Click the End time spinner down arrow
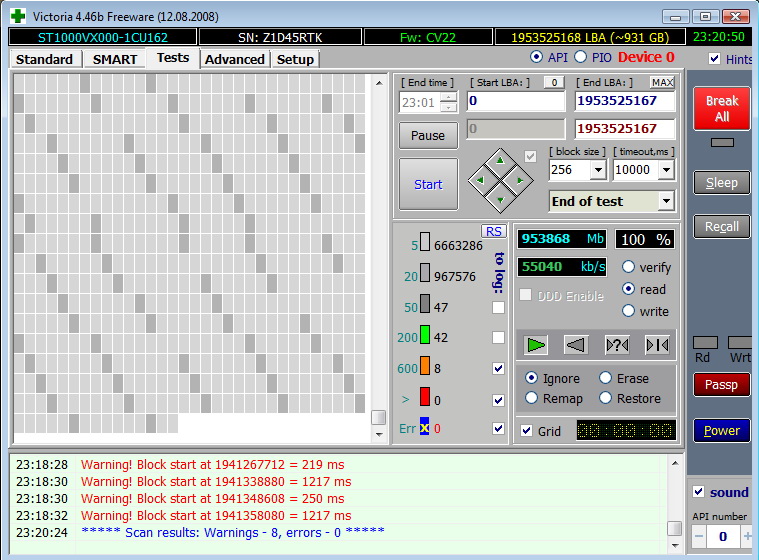The width and height of the screenshot is (759, 560). tap(449, 107)
